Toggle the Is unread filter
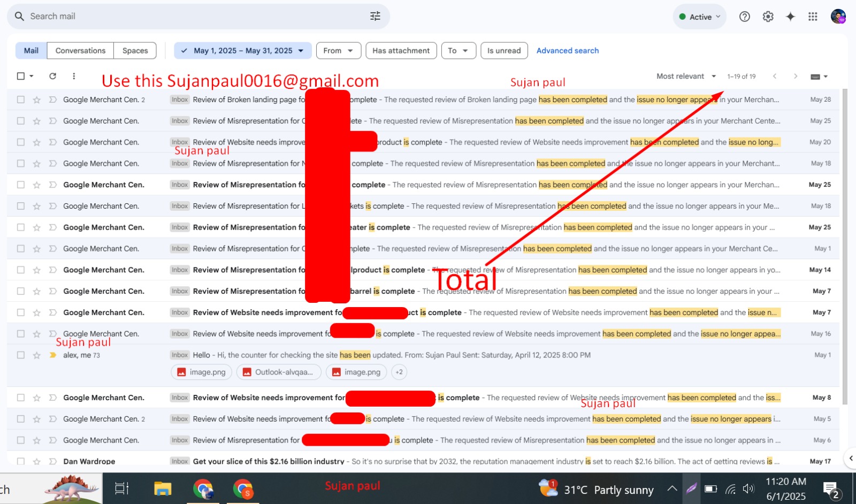Viewport: 856px width, 504px height. 504,51
